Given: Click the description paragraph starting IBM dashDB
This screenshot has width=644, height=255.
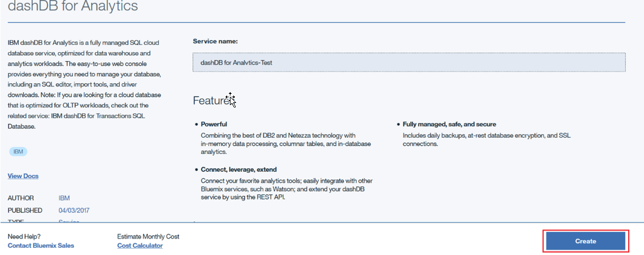Looking at the screenshot, I should coord(85,85).
